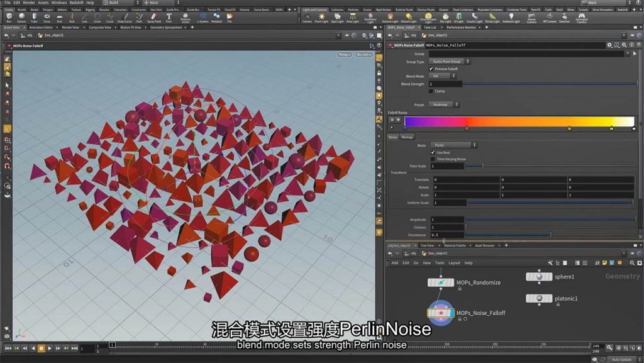644x363 pixels.
Task: Open the Redshift menu
Action: coord(76,3)
